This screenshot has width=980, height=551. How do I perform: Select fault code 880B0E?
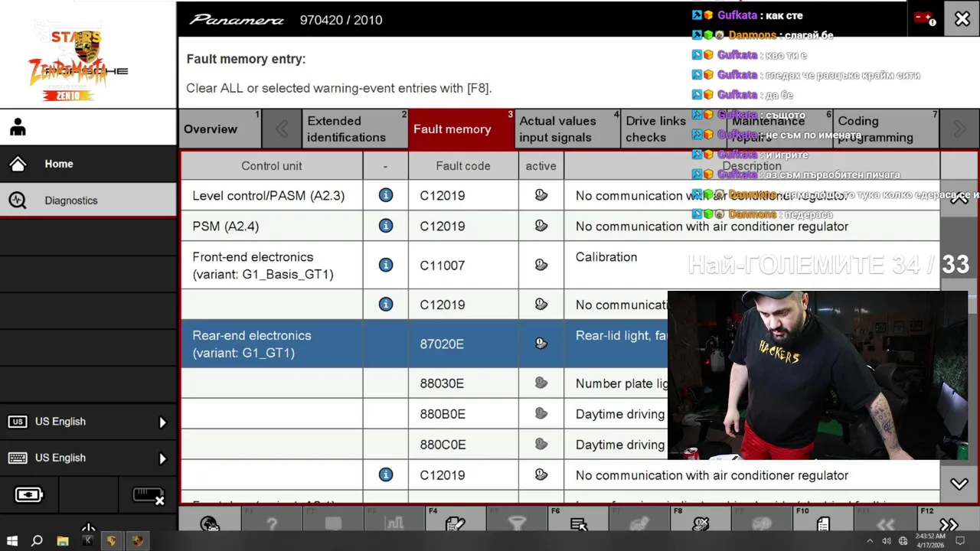tap(443, 413)
